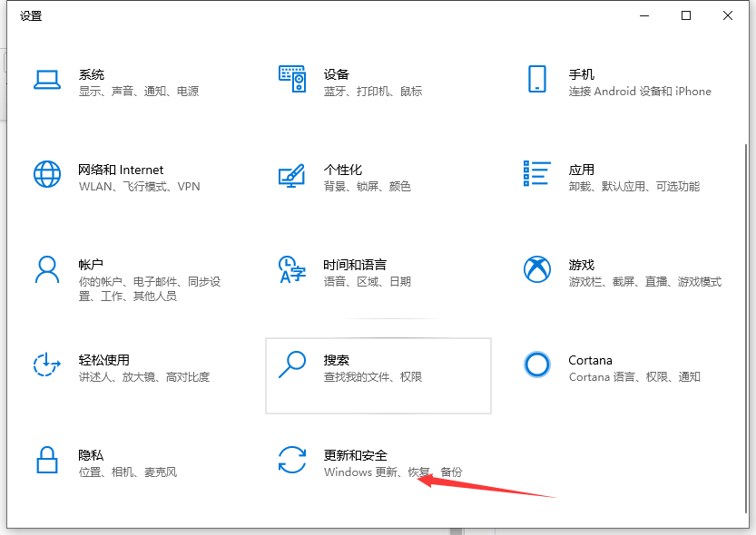Screen dimensions: 756x535
Task: Open the Time and Language icon
Action: click(292, 269)
